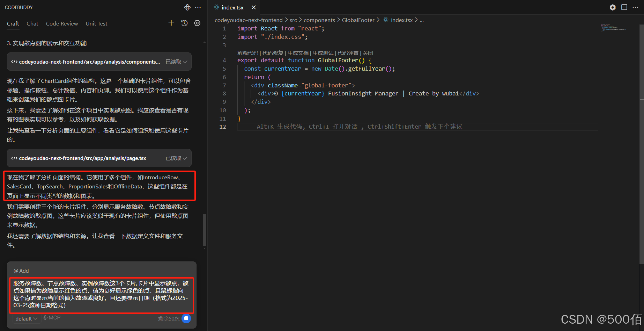Open CodeBuddy more actions ellipsis
644x331 pixels.
pyautogui.click(x=198, y=7)
